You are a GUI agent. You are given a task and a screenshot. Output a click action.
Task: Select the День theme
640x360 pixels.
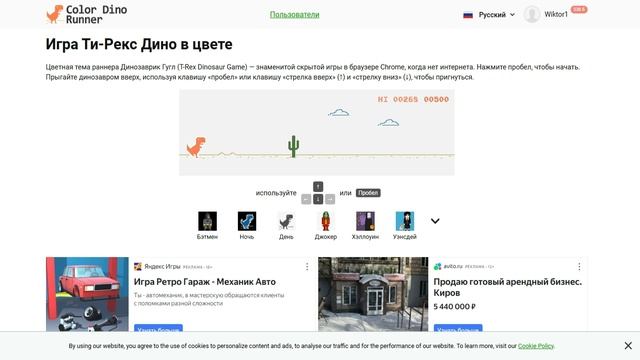(x=286, y=225)
